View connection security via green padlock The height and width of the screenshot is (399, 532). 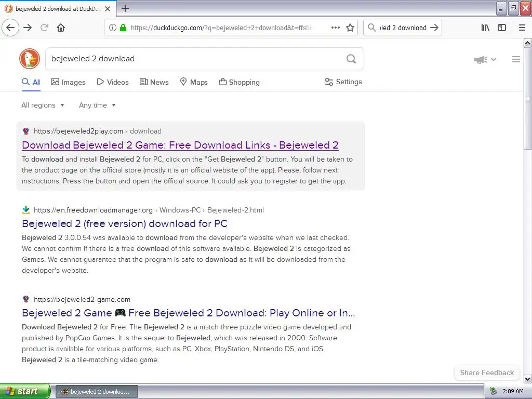[x=123, y=28]
